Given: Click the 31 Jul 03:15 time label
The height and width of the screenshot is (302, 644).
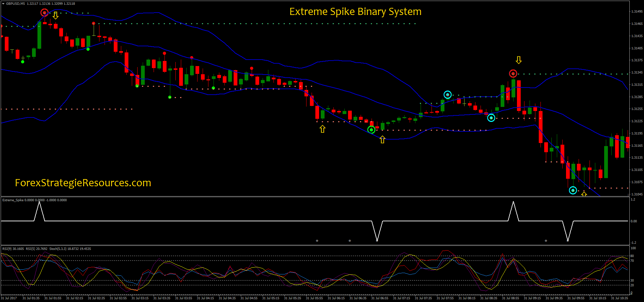Looking at the screenshot, I should 140,298.
